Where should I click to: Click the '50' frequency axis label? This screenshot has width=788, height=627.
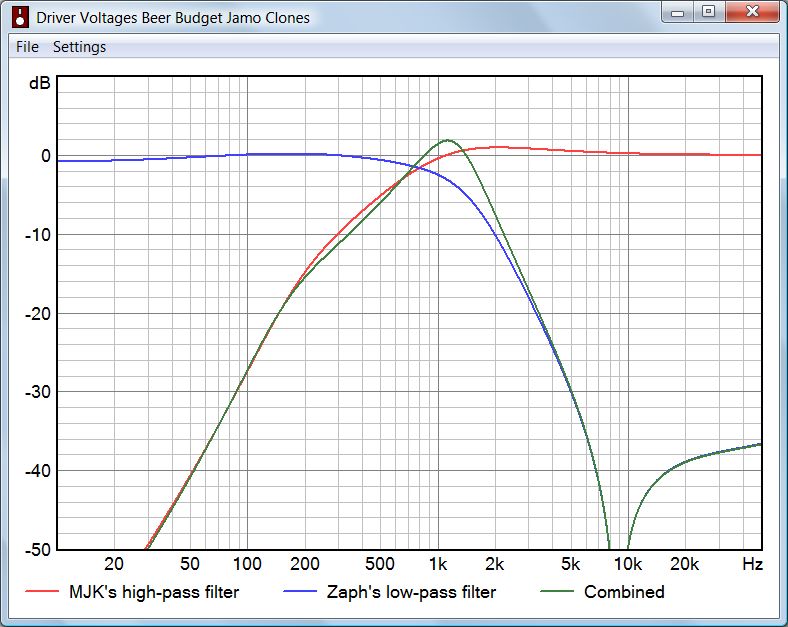pyautogui.click(x=189, y=564)
